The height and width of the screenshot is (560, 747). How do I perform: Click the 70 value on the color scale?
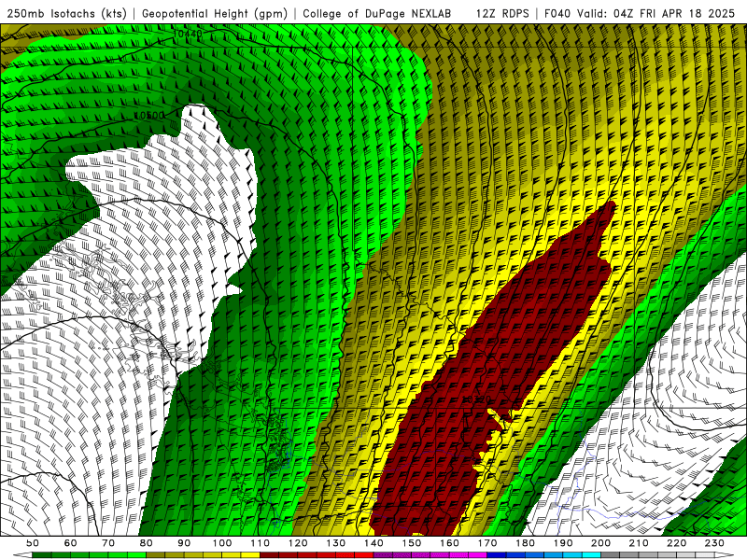pos(108,543)
